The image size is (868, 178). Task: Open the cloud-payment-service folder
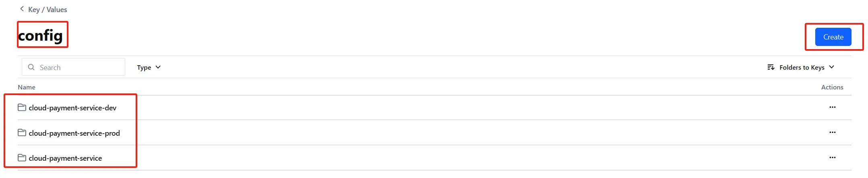[65, 158]
